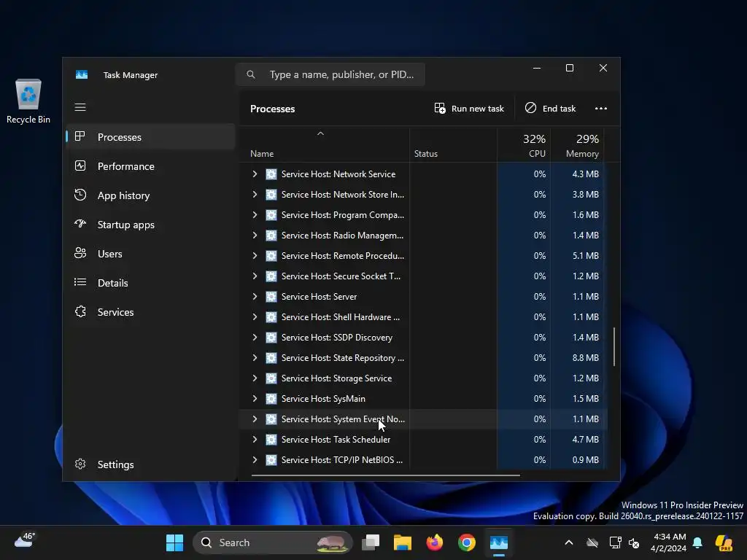Screen dimensions: 747x560
Task: Select Service Host: System Event No... row
Action: 424,419
